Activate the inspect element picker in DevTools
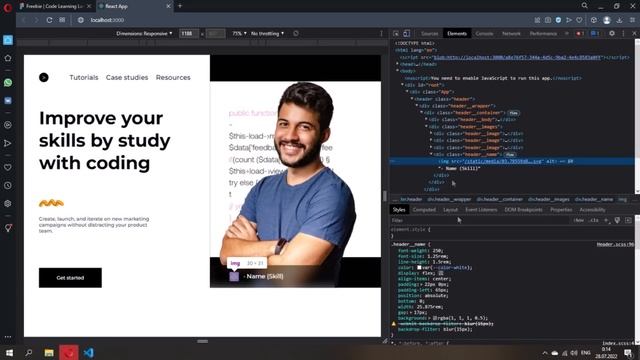 [396, 33]
